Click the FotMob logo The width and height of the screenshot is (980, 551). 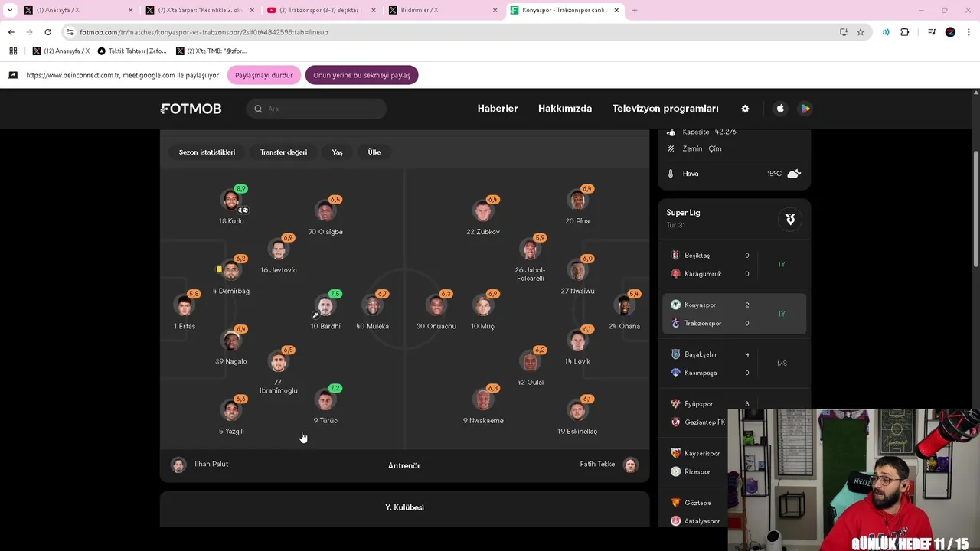coord(191,109)
